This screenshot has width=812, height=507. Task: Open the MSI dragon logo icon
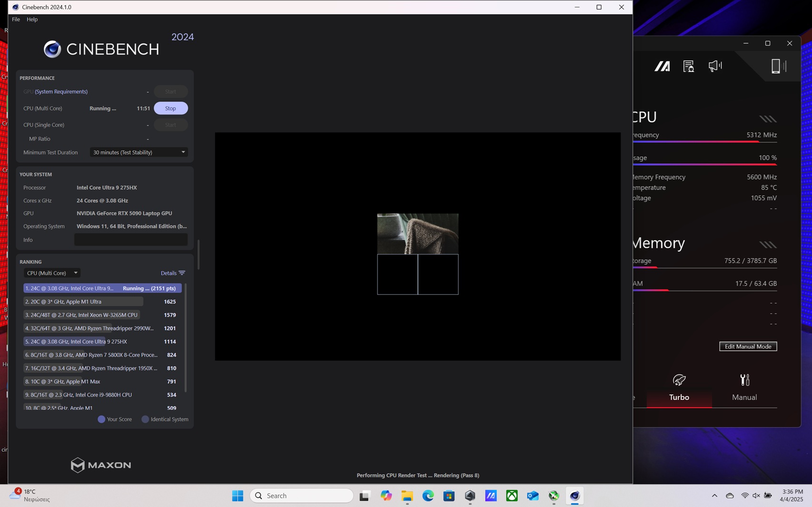(662, 67)
